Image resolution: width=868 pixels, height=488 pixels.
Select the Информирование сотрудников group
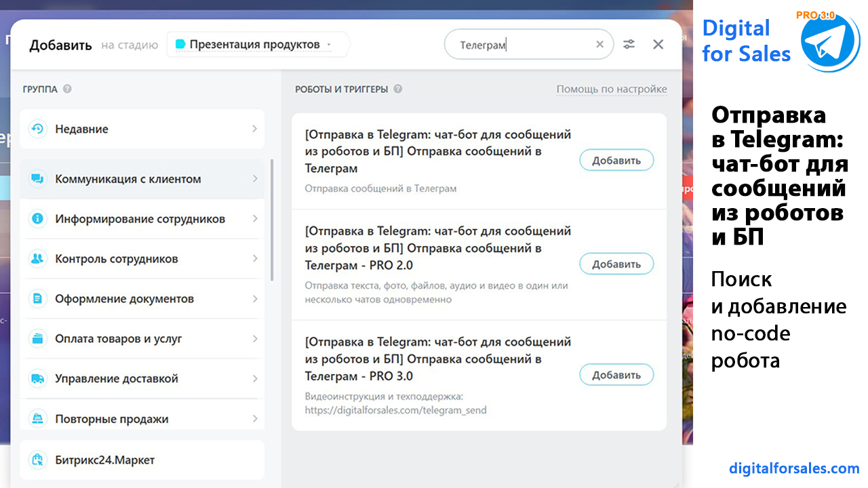(x=142, y=219)
